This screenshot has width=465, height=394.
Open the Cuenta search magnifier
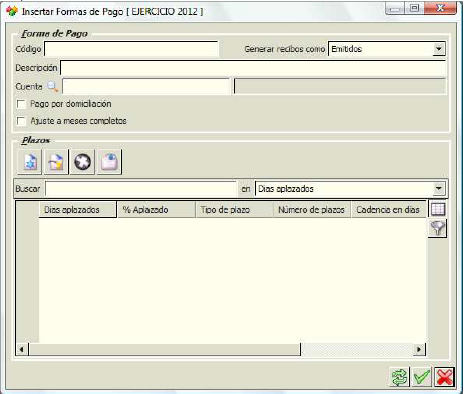(x=52, y=87)
